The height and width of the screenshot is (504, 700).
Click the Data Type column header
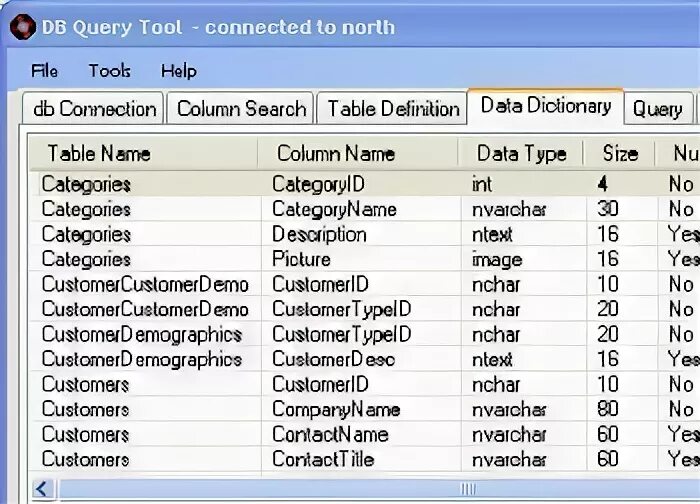520,154
